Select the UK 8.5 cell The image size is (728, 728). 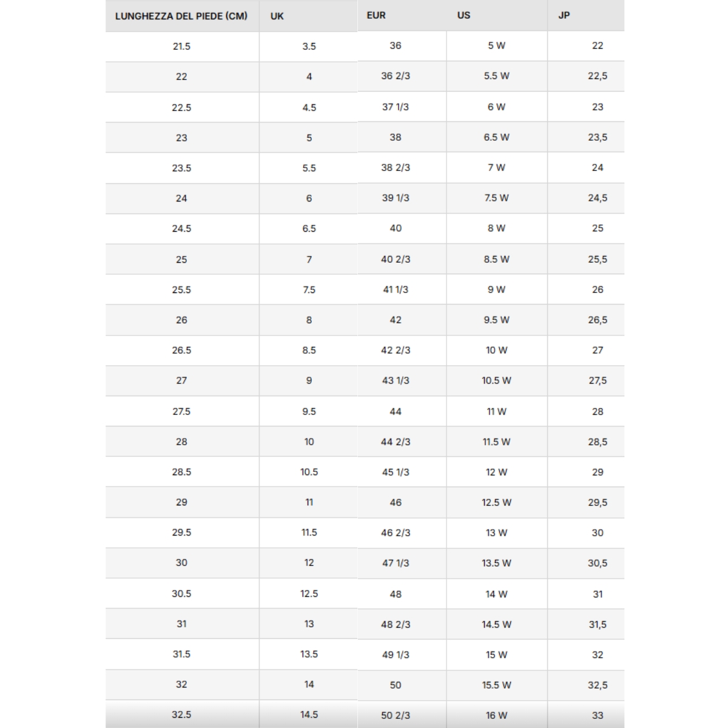pyautogui.click(x=309, y=350)
